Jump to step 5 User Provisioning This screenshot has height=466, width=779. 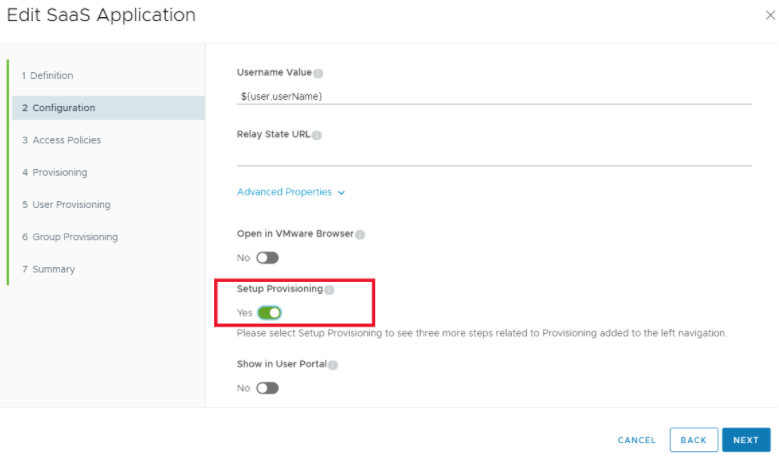click(66, 205)
